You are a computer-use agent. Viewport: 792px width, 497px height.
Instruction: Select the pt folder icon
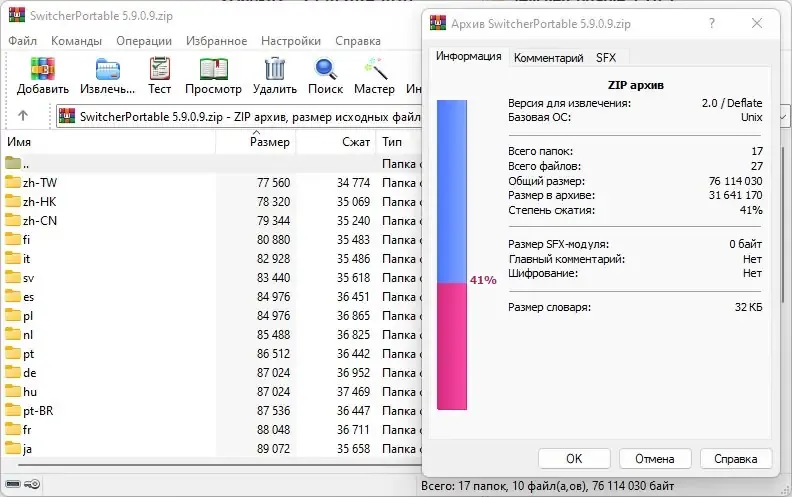pyautogui.click(x=13, y=353)
